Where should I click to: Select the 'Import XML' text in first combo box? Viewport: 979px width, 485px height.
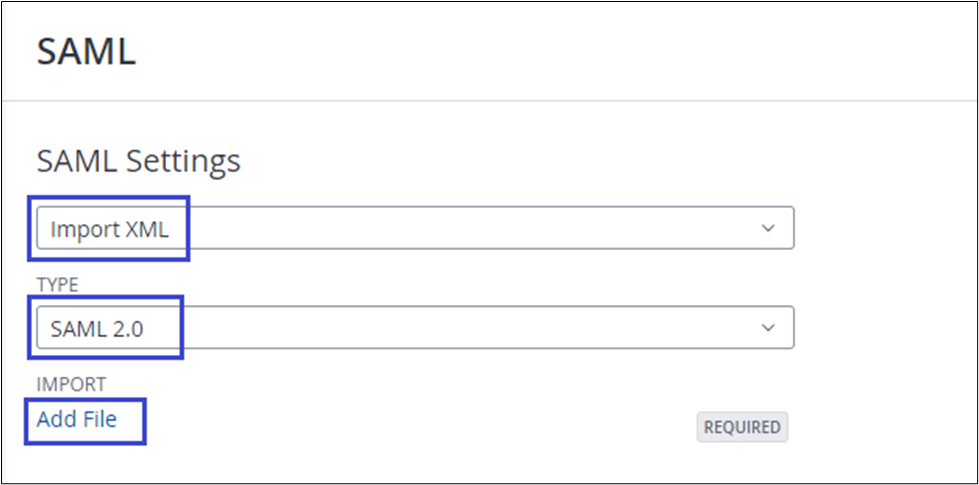(x=110, y=229)
